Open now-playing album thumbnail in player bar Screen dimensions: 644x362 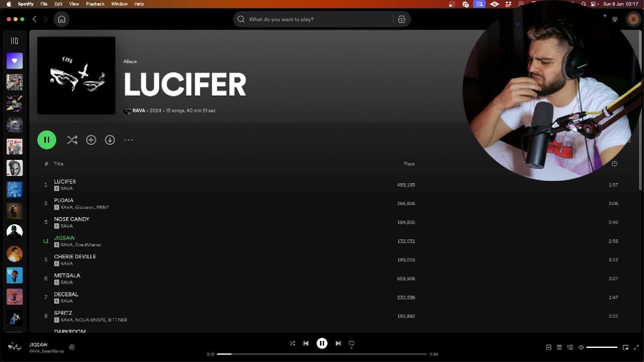coord(15,347)
